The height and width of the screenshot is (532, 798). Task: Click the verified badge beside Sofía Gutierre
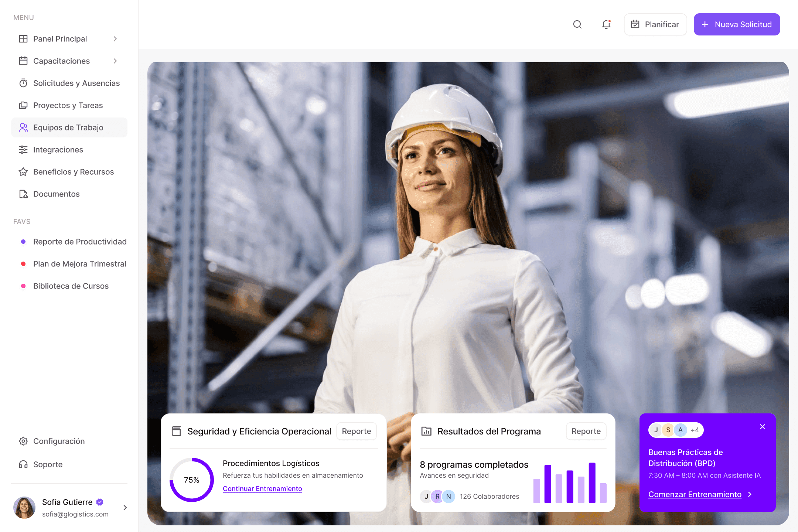[100, 502]
